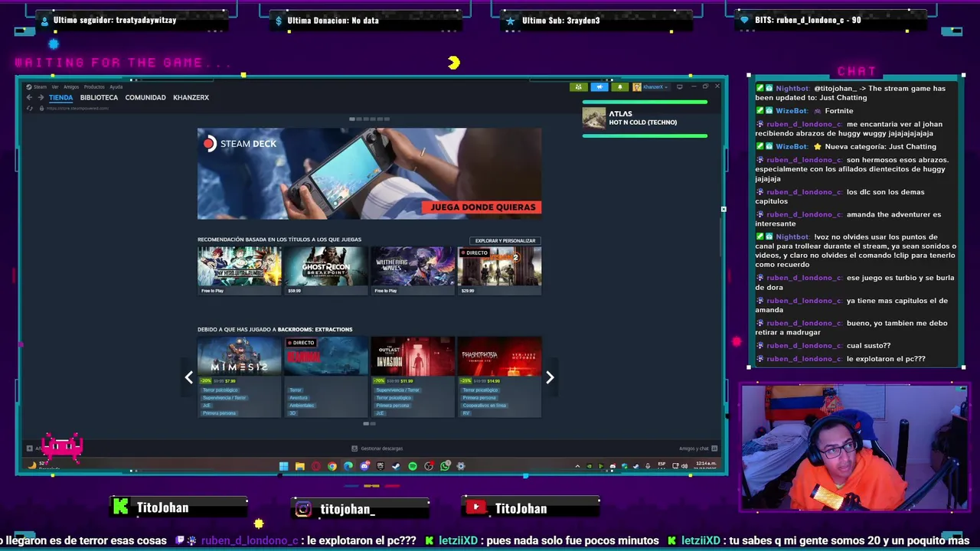Go forward with Steam's forward arrow
The height and width of the screenshot is (551, 980).
40,97
